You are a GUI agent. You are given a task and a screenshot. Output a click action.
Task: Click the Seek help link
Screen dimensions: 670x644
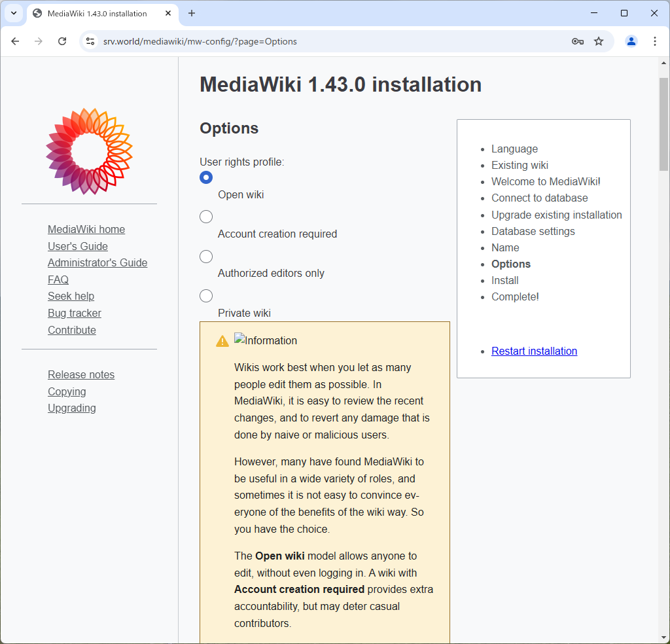71,296
